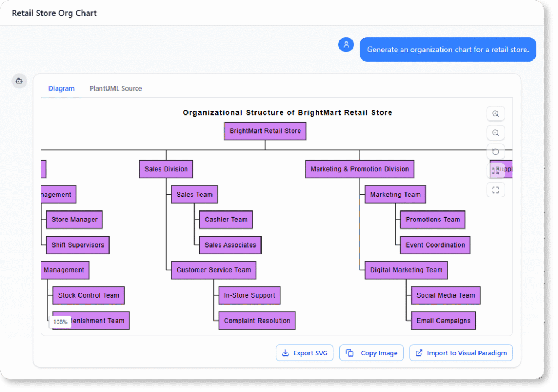Open the AI robot assistant icon
The width and height of the screenshot is (558, 392).
pos(19,80)
